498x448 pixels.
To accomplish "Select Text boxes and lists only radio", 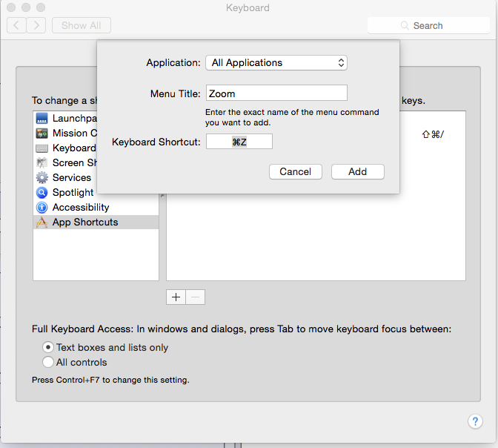I will click(x=48, y=347).
